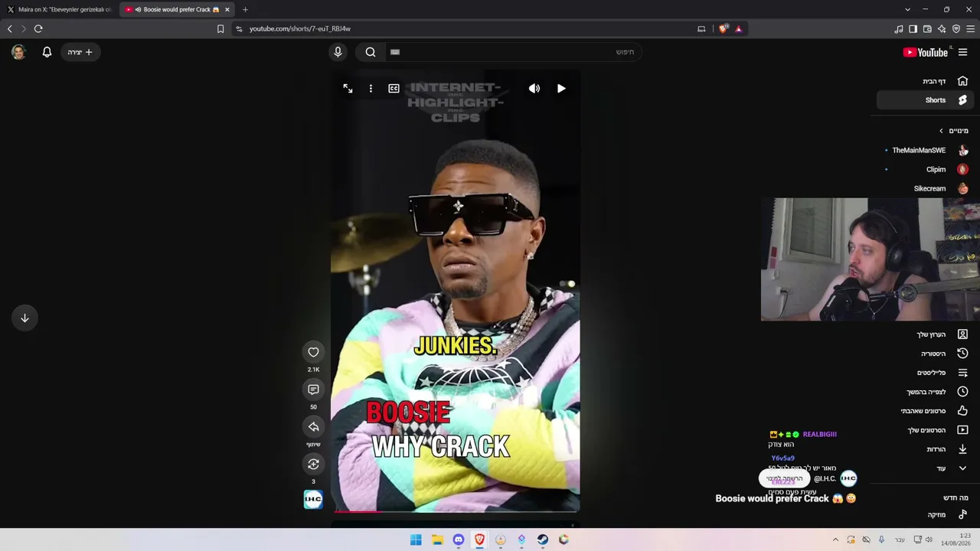Open the account avatar menu
Image resolution: width=980 pixels, height=551 pixels.
pyautogui.click(x=18, y=52)
